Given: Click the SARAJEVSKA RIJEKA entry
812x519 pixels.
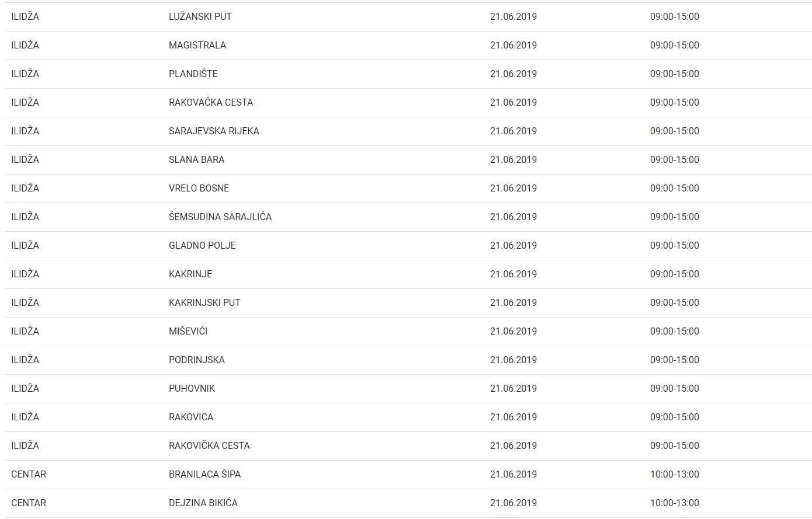Looking at the screenshot, I should pos(214,131).
